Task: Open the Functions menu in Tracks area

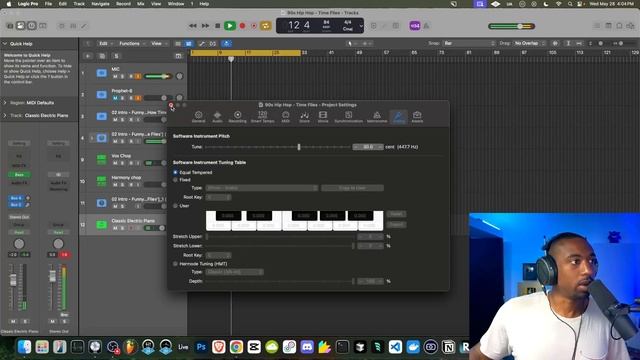Action: [x=132, y=44]
